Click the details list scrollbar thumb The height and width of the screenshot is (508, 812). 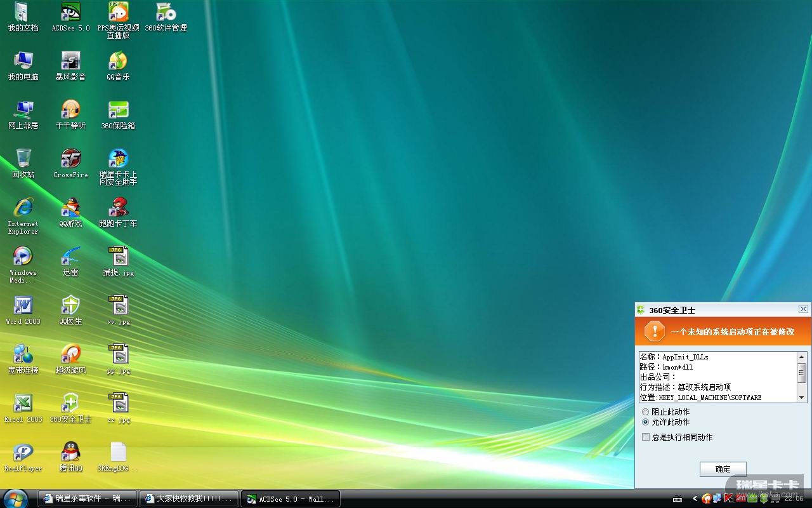[802, 373]
